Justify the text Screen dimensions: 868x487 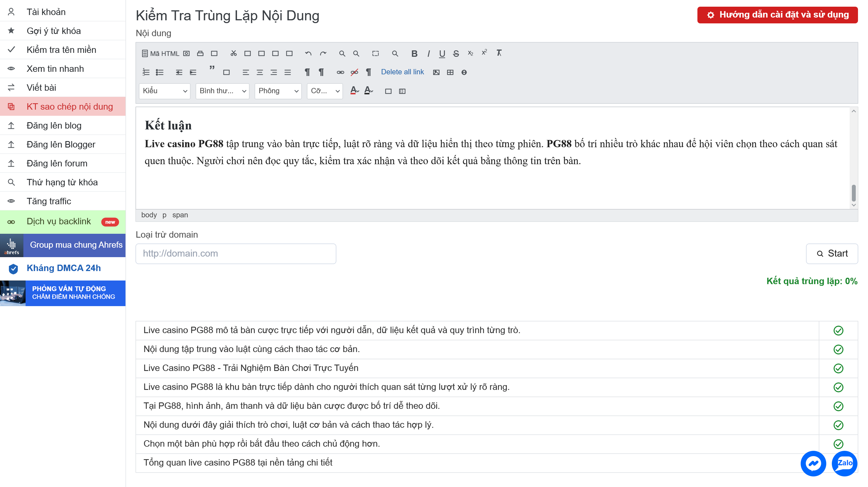(287, 72)
